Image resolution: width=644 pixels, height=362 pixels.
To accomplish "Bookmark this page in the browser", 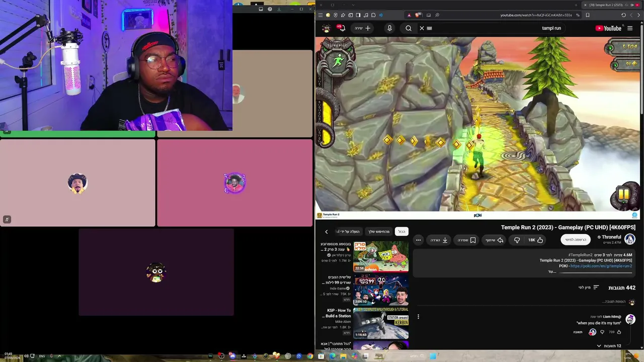I will click(x=587, y=15).
